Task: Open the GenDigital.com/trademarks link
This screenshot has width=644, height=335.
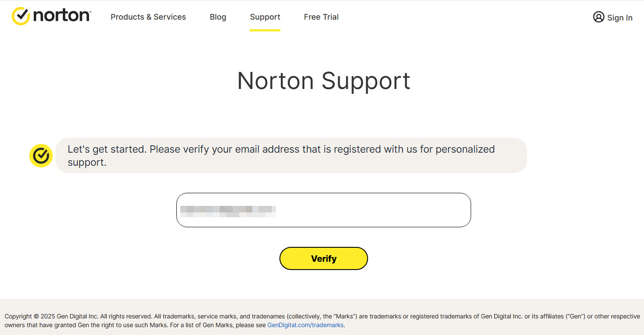Action: (306, 325)
